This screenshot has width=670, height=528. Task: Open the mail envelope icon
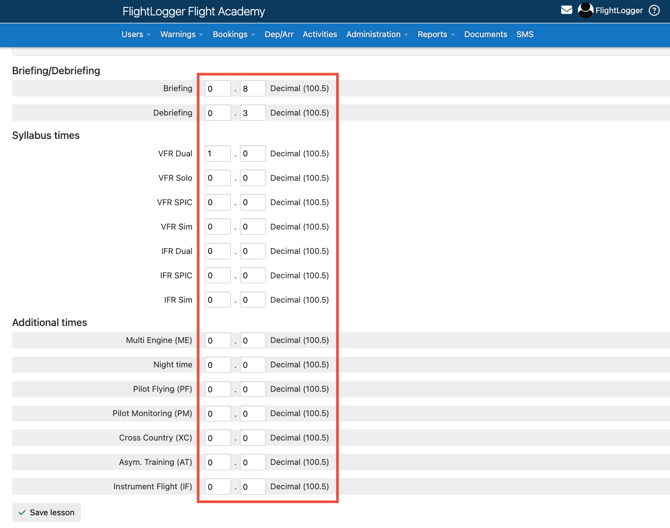[x=566, y=10]
